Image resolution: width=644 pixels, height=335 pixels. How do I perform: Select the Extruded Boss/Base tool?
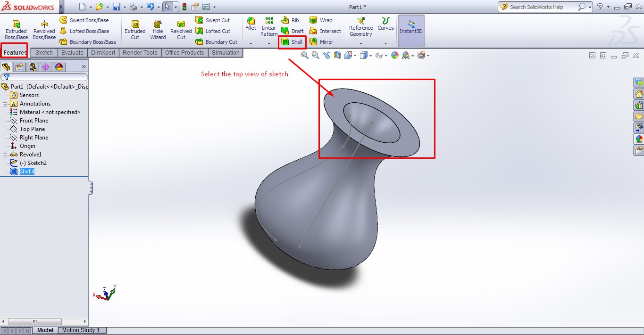pyautogui.click(x=16, y=30)
